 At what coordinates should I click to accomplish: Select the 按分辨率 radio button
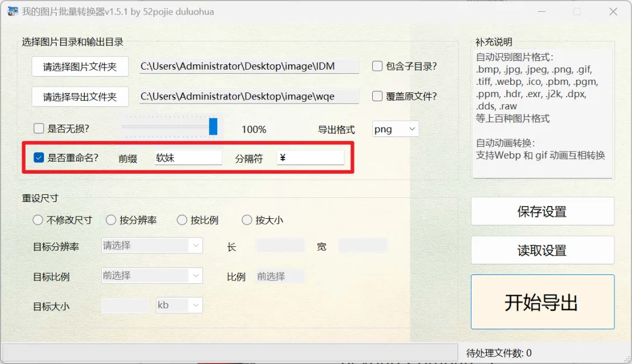111,219
